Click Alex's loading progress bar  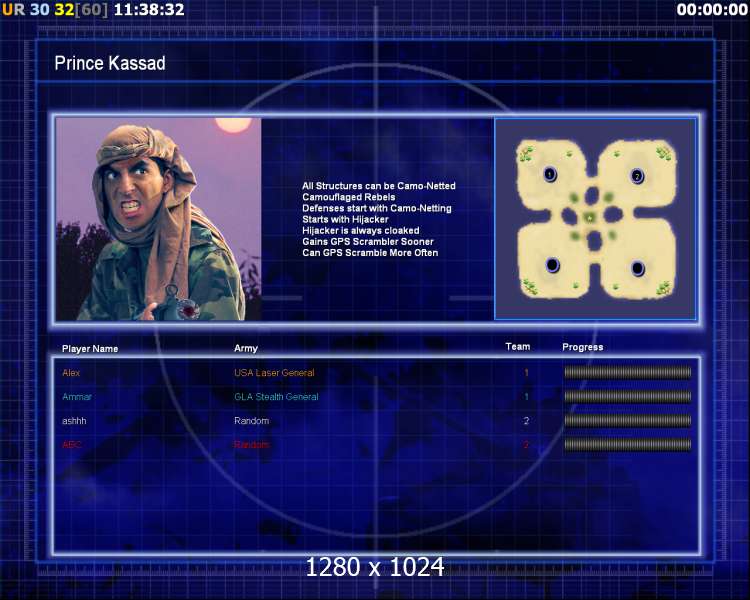click(628, 372)
